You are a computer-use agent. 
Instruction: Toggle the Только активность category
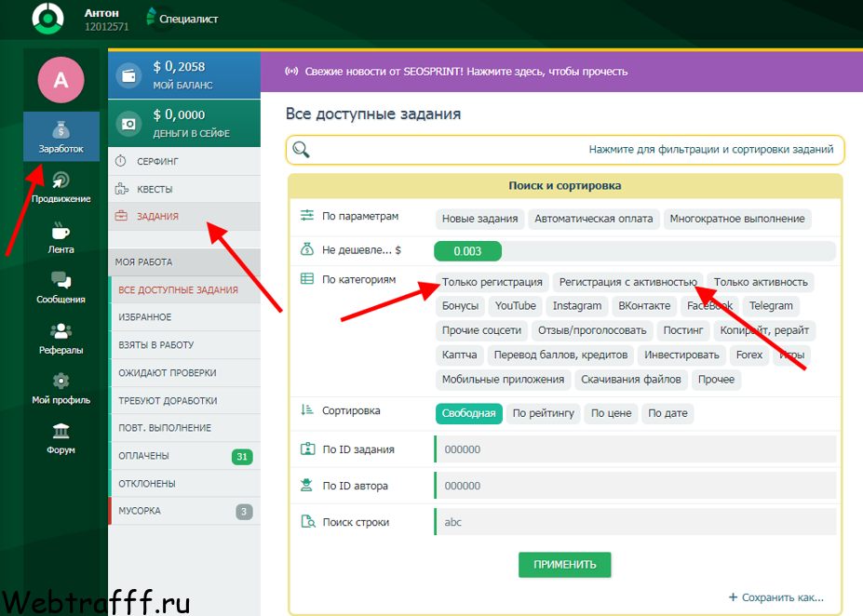(x=761, y=282)
